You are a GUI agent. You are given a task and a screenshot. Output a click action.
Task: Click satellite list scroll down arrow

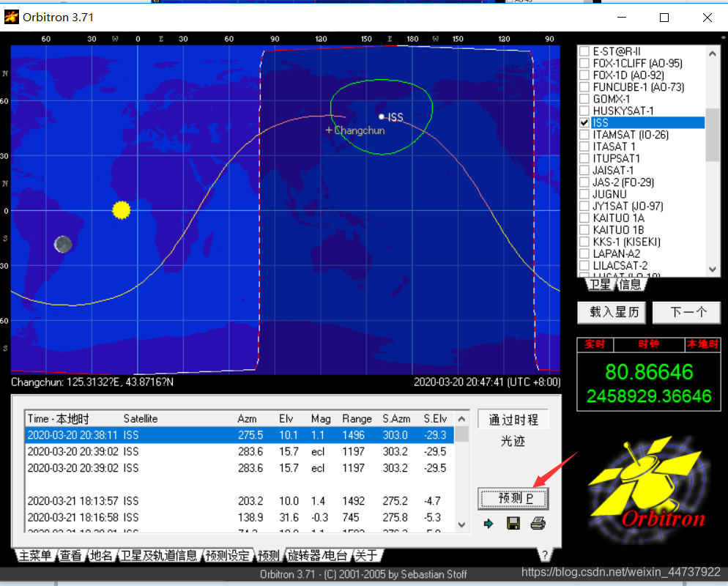(x=713, y=269)
